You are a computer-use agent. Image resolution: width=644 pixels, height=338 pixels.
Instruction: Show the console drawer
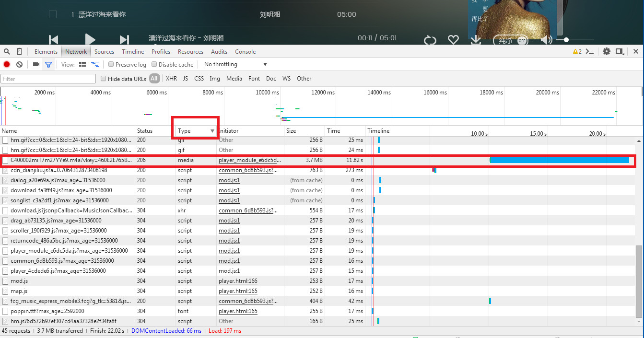tap(590, 52)
